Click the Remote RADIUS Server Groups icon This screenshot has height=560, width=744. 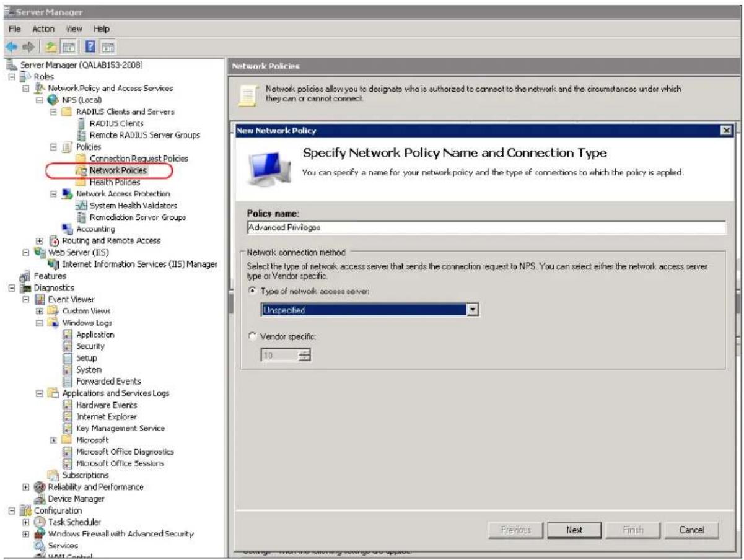click(81, 134)
